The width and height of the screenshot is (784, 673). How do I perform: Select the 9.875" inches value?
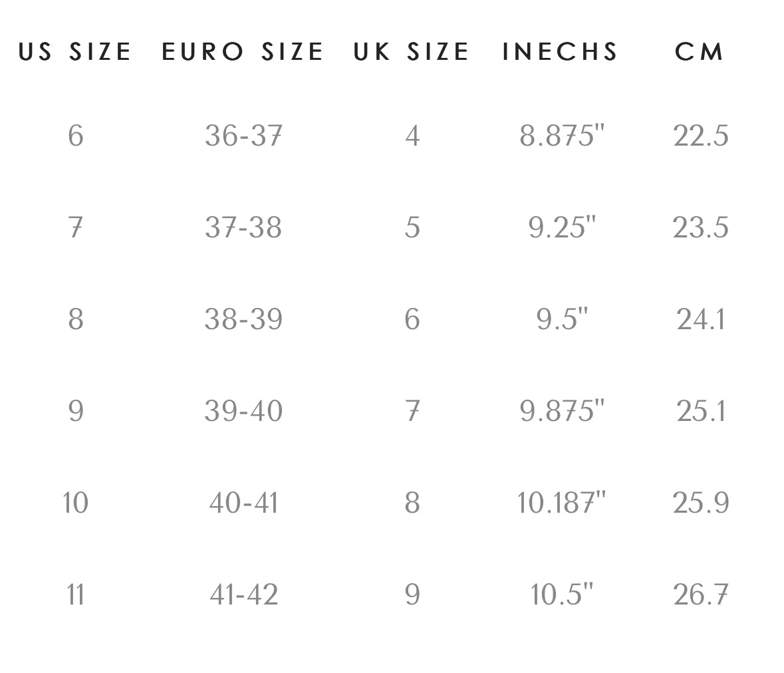pyautogui.click(x=562, y=412)
